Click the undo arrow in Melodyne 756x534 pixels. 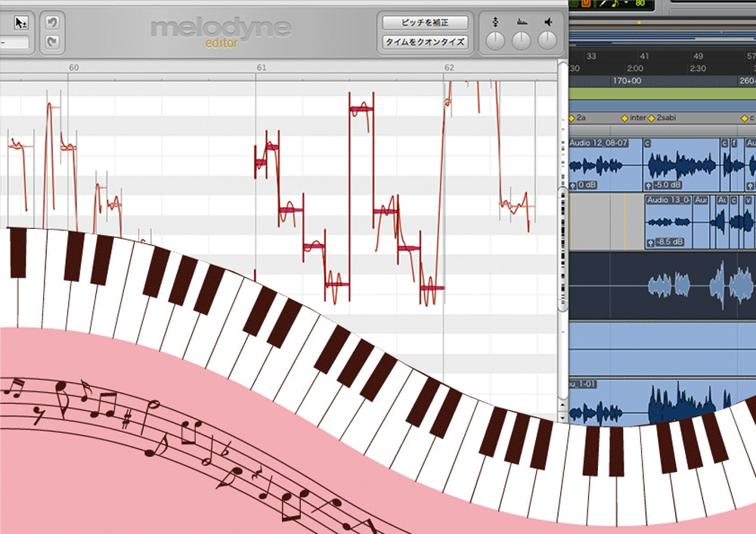point(52,22)
